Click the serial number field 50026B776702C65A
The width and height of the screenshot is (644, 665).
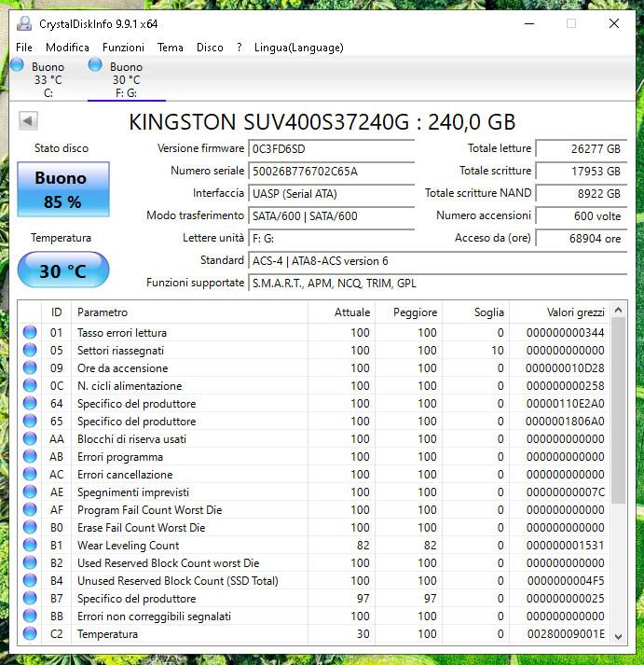point(331,172)
